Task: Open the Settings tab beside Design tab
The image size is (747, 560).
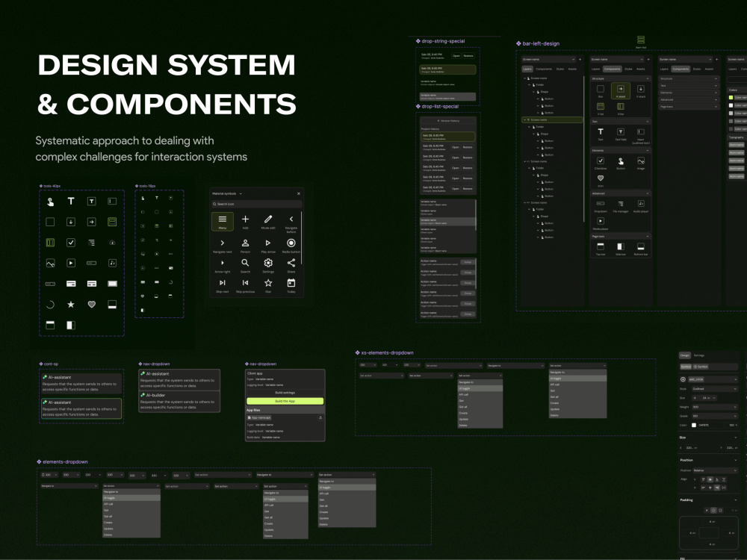Action: [x=699, y=355]
